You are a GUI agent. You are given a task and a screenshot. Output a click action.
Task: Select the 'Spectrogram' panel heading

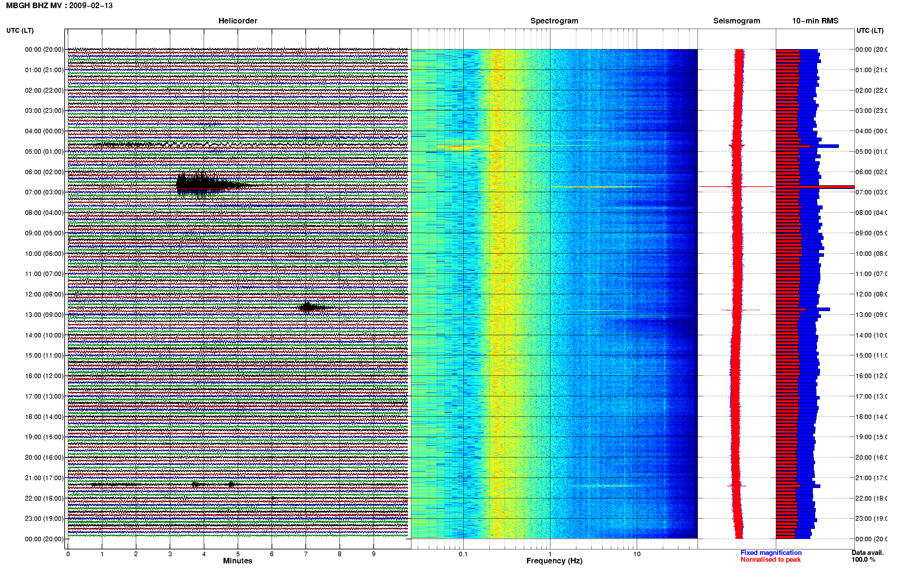[554, 21]
